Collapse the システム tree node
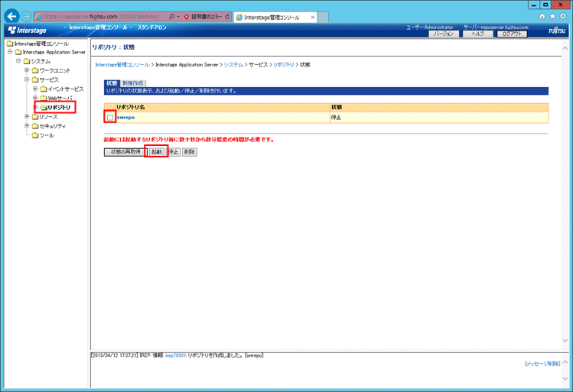The height and width of the screenshot is (392, 573). coord(18,60)
